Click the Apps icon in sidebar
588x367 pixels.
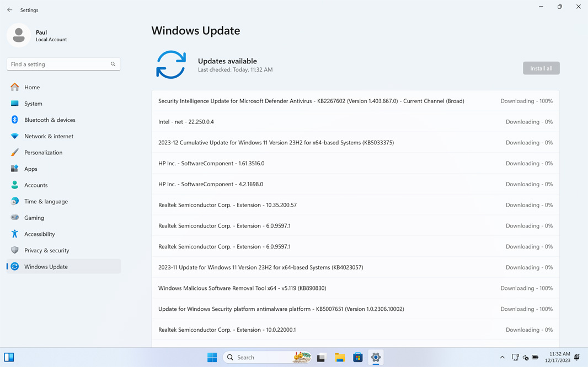coord(15,169)
